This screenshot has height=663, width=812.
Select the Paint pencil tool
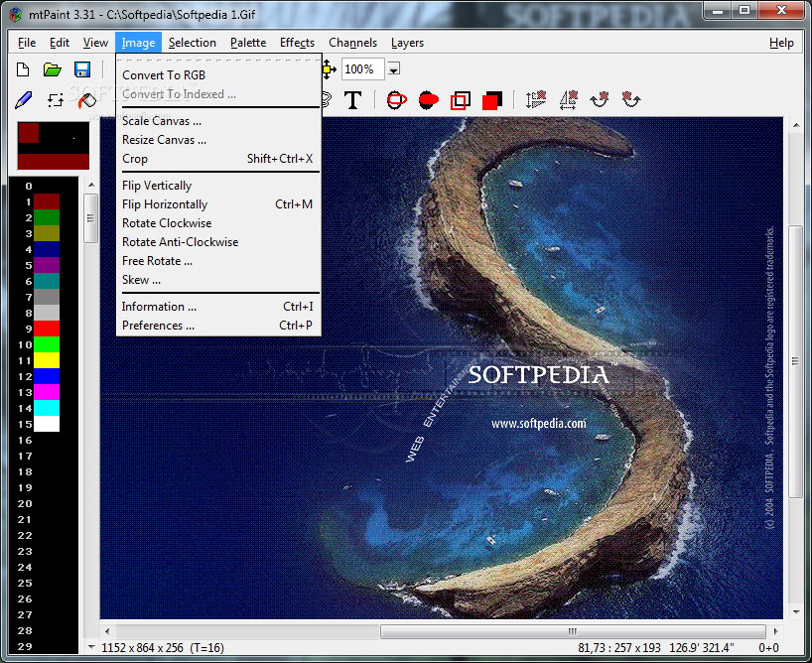[23, 100]
